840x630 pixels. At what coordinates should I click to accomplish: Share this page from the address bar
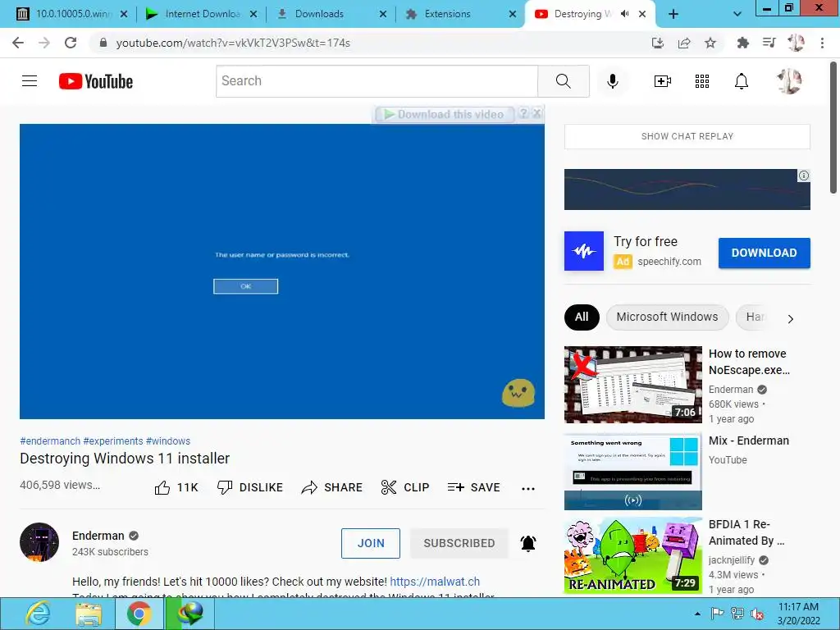[x=684, y=43]
